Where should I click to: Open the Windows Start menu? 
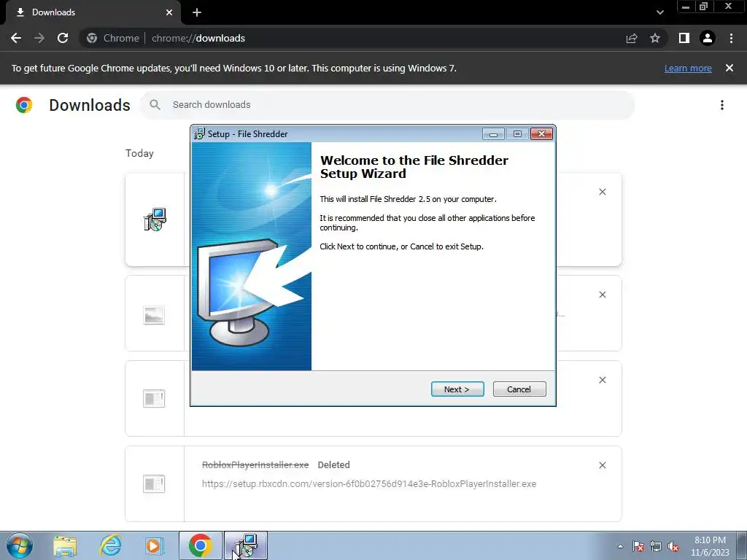point(20,545)
